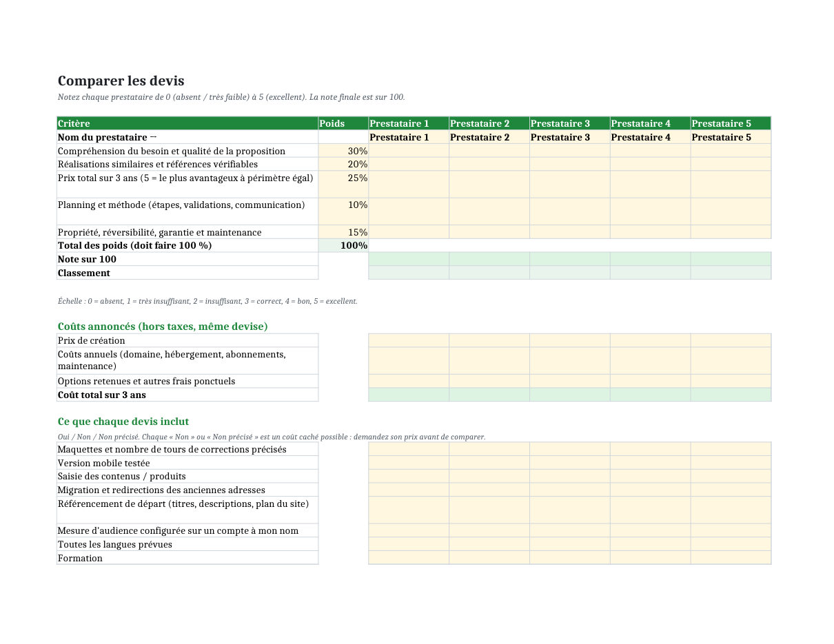
Task: Click "Réalisations similaires et références vérifiables" row
Action: [x=187, y=164]
